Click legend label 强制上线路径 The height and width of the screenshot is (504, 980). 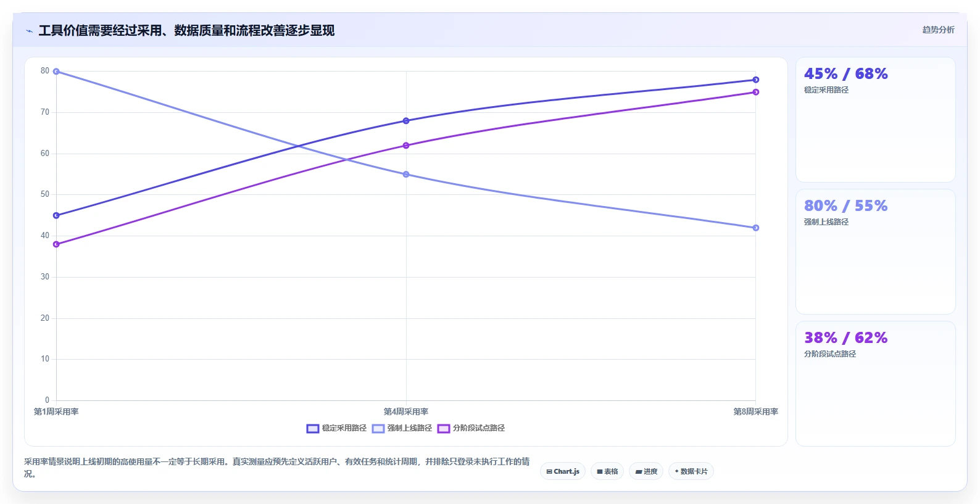410,428
